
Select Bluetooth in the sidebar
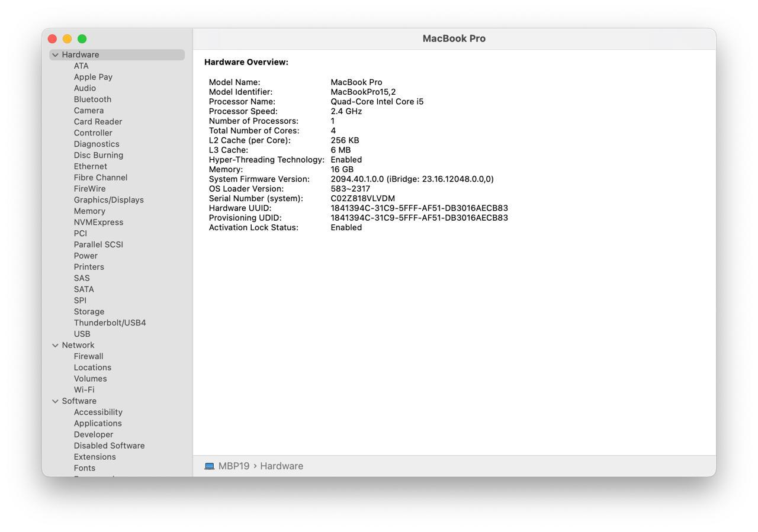92,99
